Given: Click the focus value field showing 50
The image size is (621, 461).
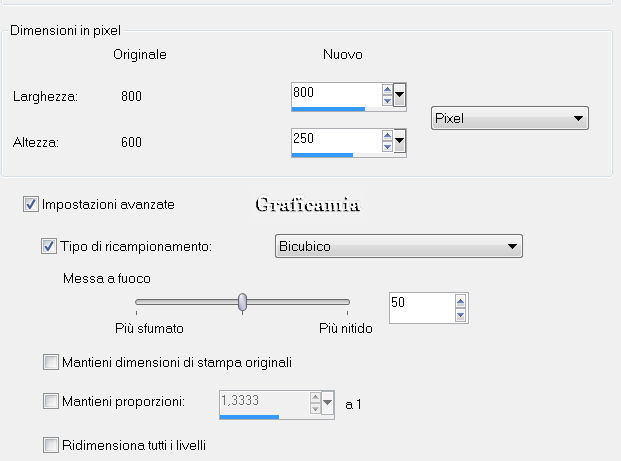Looking at the screenshot, I should pyautogui.click(x=418, y=305).
